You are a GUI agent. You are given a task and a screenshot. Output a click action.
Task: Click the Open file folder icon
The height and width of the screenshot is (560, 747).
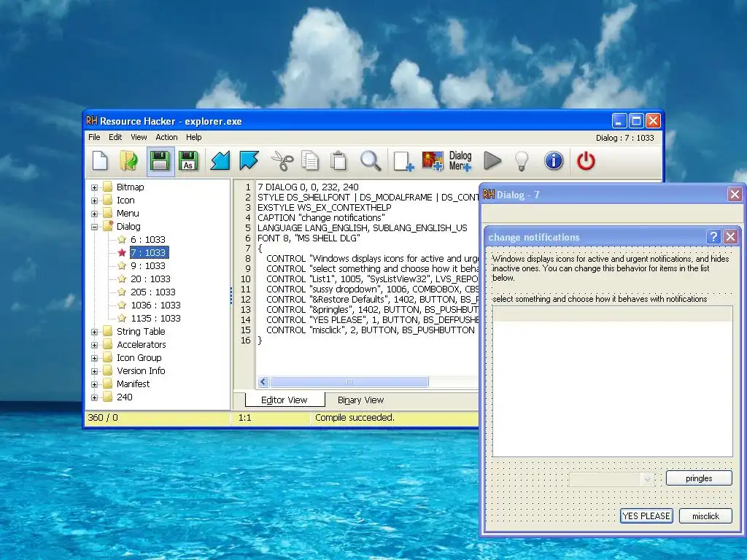(x=128, y=161)
